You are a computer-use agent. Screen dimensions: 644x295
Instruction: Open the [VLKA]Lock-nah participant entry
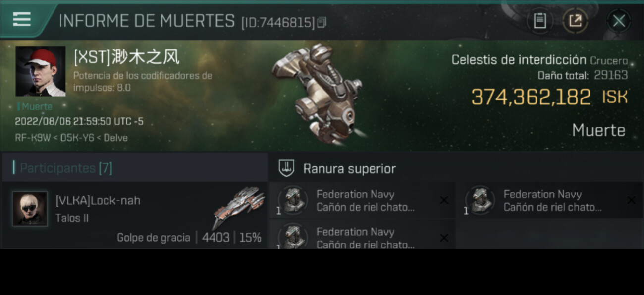(134, 214)
